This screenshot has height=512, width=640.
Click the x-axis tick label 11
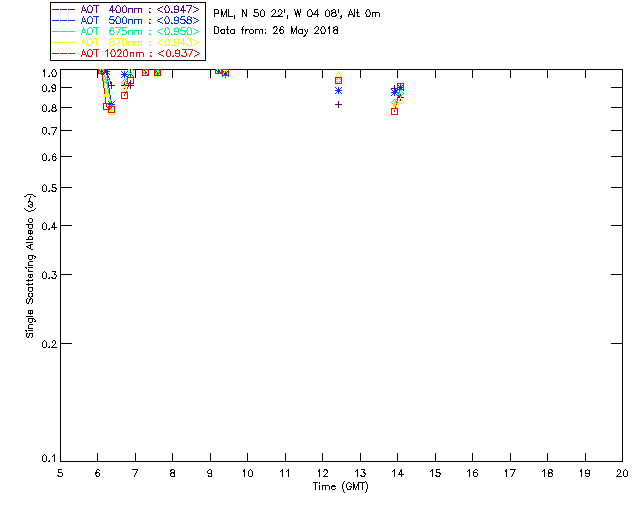[x=285, y=473]
